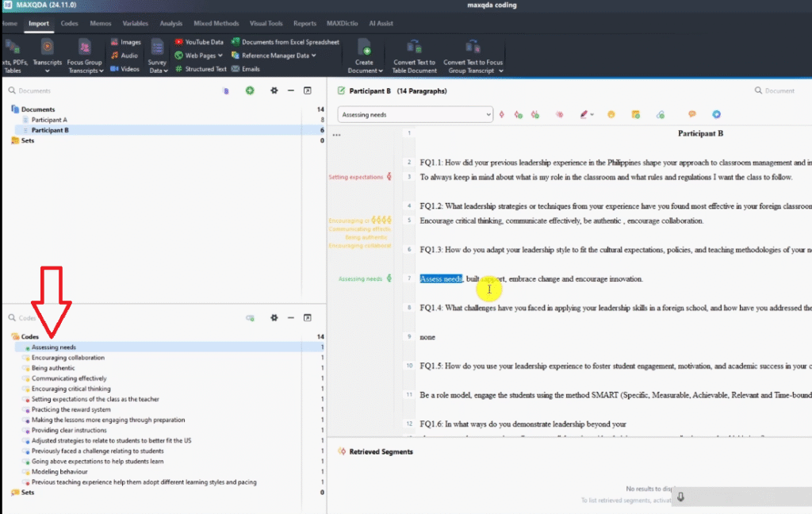Open the Visual Tools tab
Image resolution: width=812 pixels, height=514 pixels.
[x=267, y=24]
